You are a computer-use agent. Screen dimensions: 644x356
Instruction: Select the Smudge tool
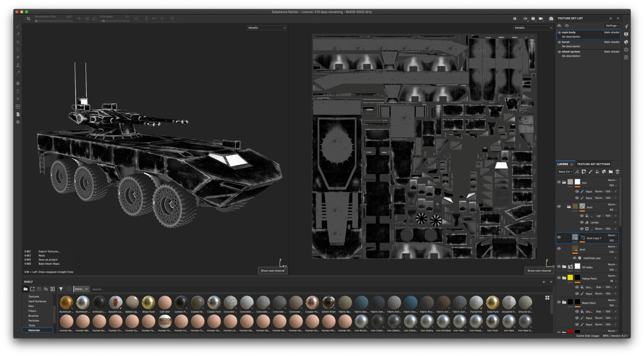18,57
